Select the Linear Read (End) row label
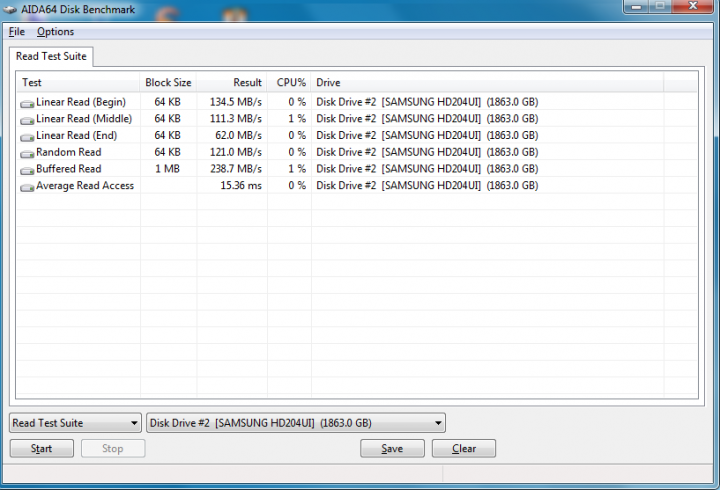 [x=77, y=135]
